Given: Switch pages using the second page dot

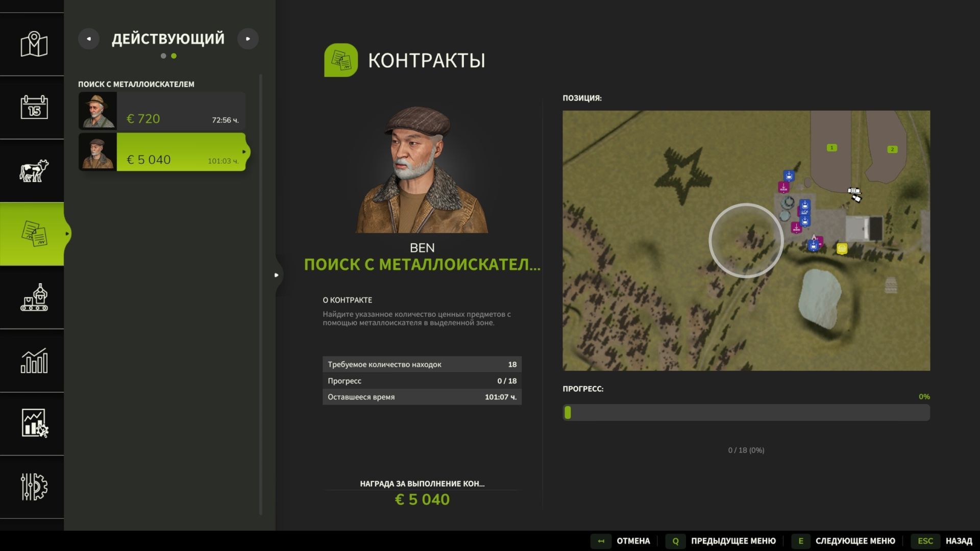Looking at the screenshot, I should point(174,56).
